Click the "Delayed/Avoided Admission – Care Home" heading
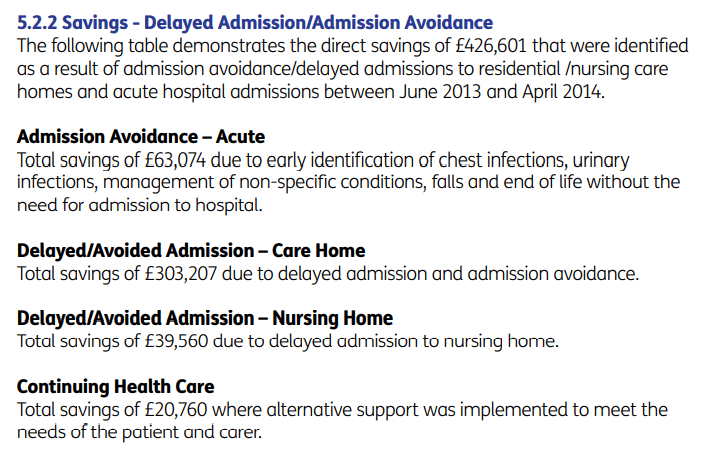The width and height of the screenshot is (711, 457). coord(191,250)
